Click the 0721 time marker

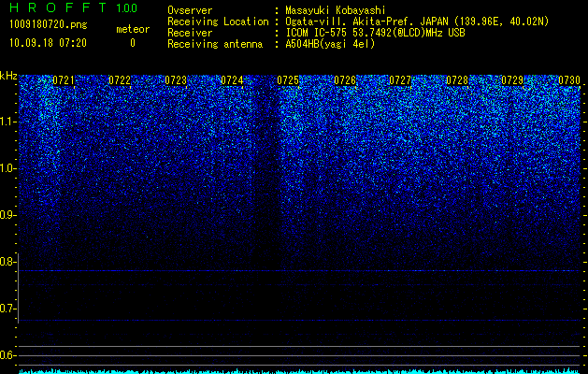[64, 80]
